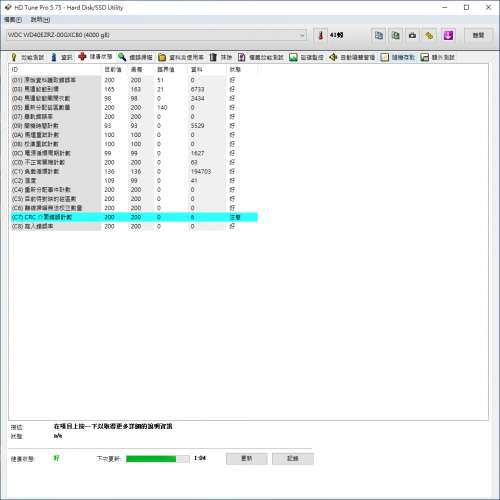Screen dimensions: 500x500
Task: Select the highlighted (C7) CRC error row
Action: tap(134, 217)
